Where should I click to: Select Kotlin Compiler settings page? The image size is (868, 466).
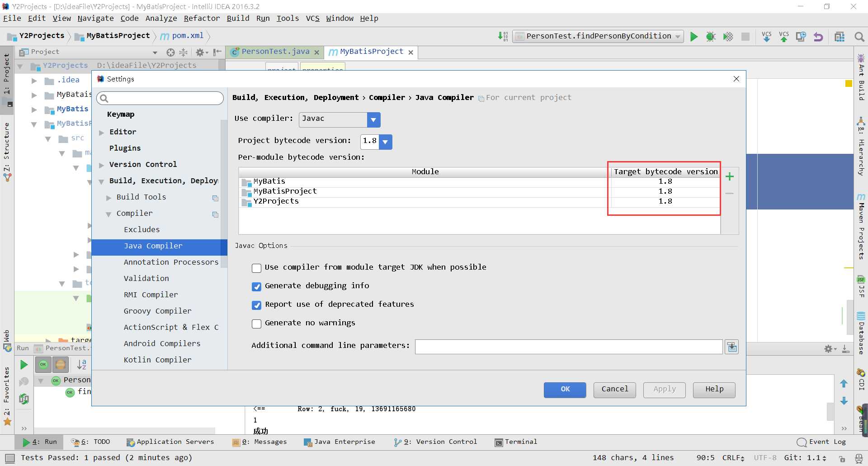157,360
